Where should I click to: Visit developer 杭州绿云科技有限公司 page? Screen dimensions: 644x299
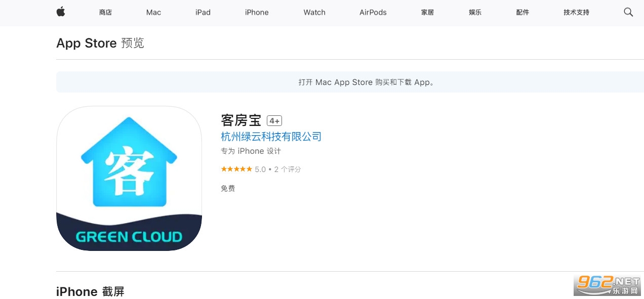pos(271,137)
